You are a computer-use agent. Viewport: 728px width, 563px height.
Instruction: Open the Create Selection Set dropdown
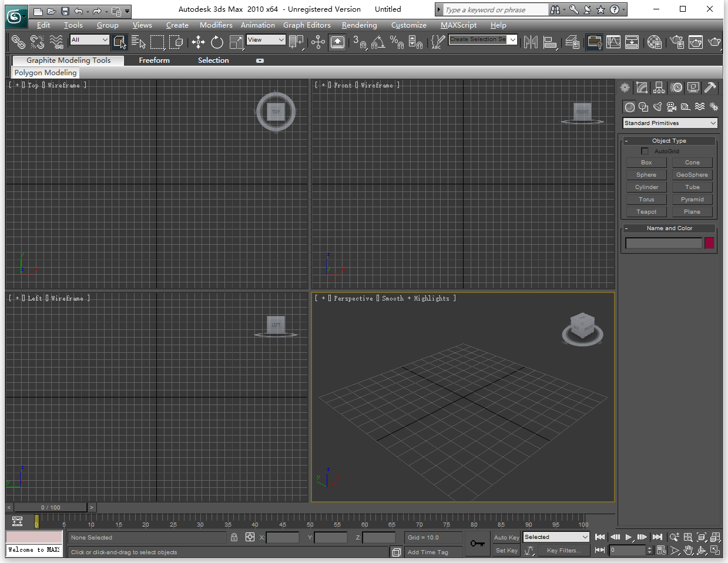point(483,39)
